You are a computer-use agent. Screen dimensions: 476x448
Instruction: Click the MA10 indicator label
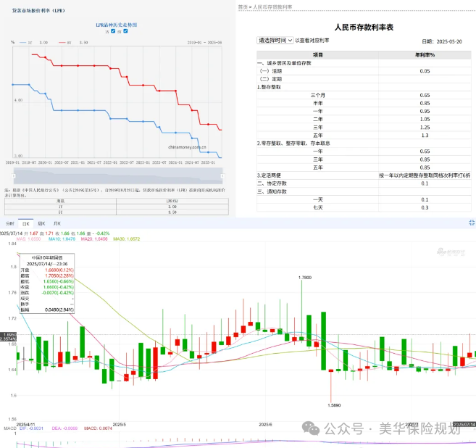click(x=61, y=238)
